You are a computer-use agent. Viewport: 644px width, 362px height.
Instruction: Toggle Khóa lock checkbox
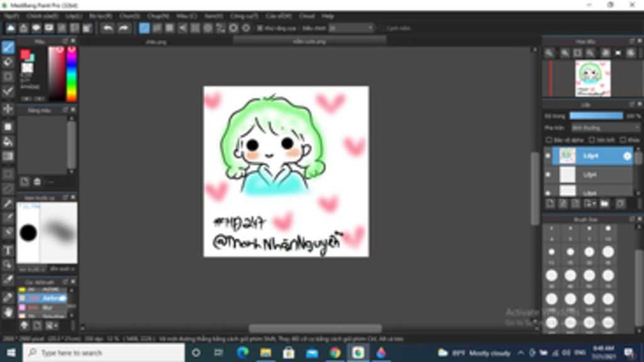[x=623, y=140]
